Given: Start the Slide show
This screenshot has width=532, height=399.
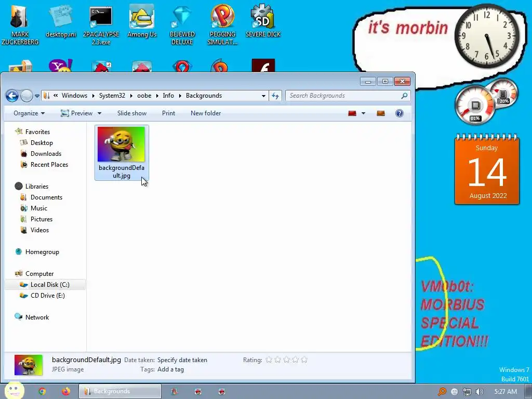Looking at the screenshot, I should [131, 113].
